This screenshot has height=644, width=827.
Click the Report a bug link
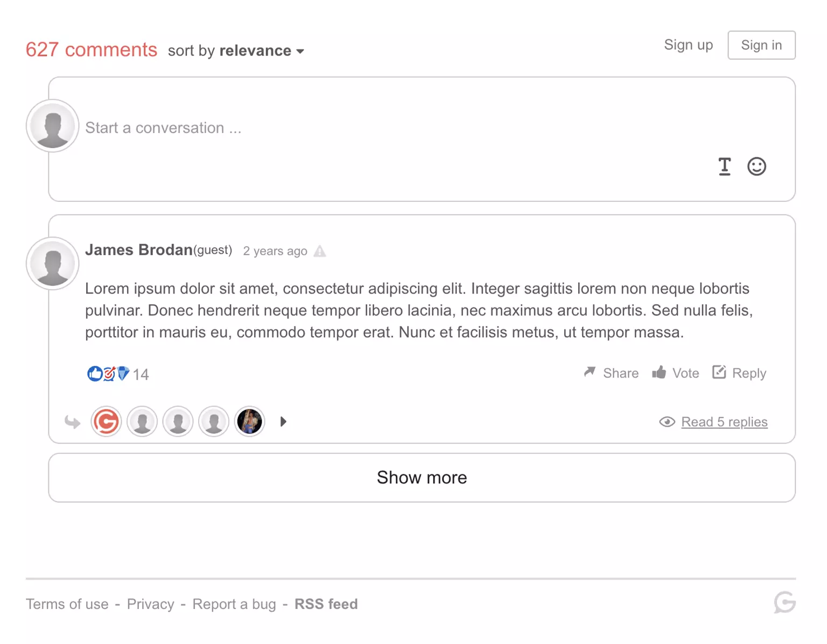pos(234,604)
